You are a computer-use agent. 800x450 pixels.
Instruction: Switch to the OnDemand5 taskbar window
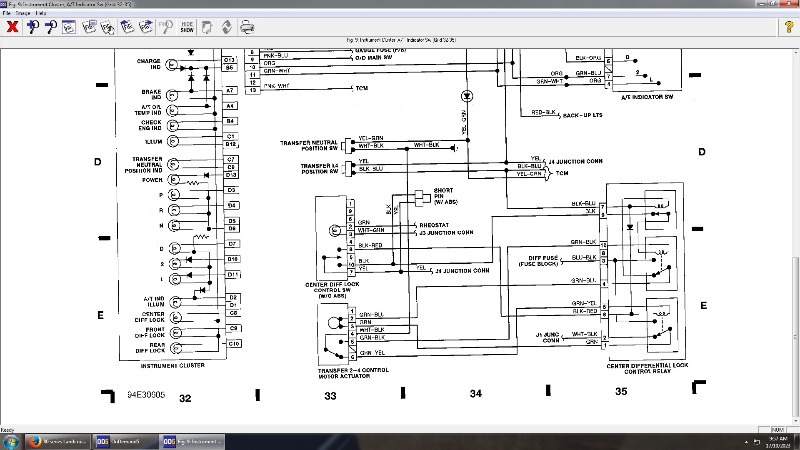[120, 440]
